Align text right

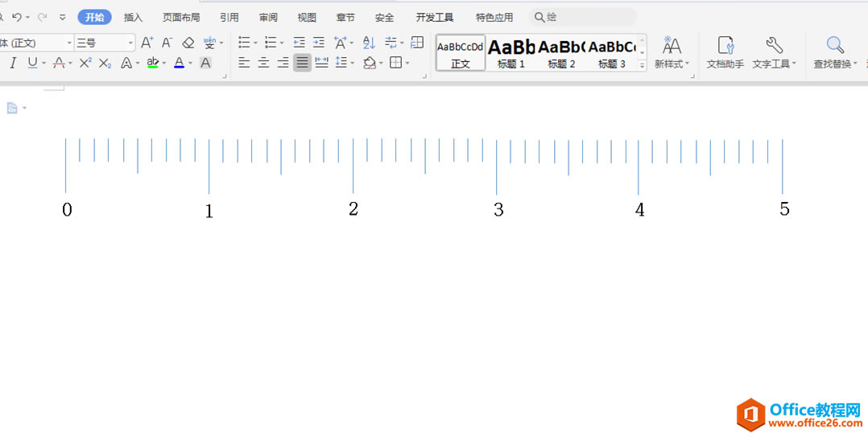click(x=283, y=63)
